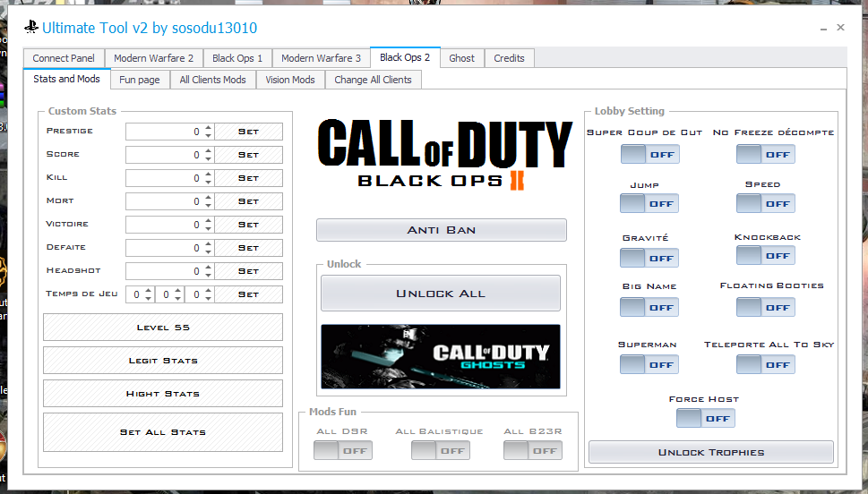The image size is (868, 494).
Task: Select the Stats and Mods sub-tab
Action: pyautogui.click(x=66, y=79)
